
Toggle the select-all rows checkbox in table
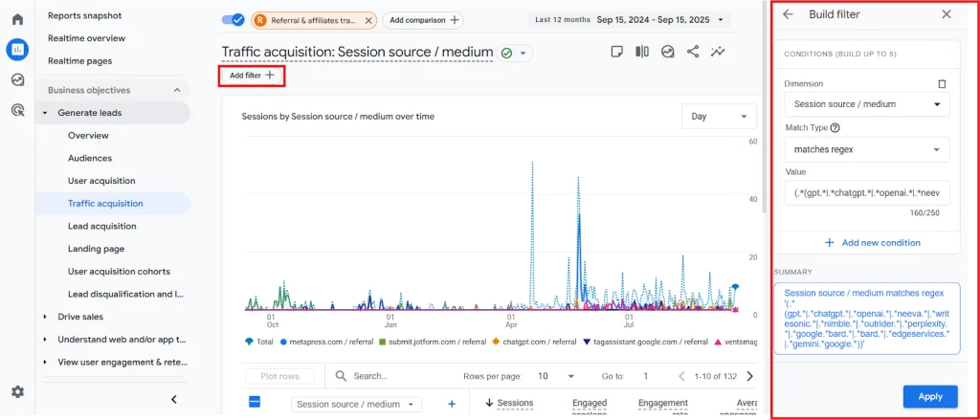[x=255, y=403]
